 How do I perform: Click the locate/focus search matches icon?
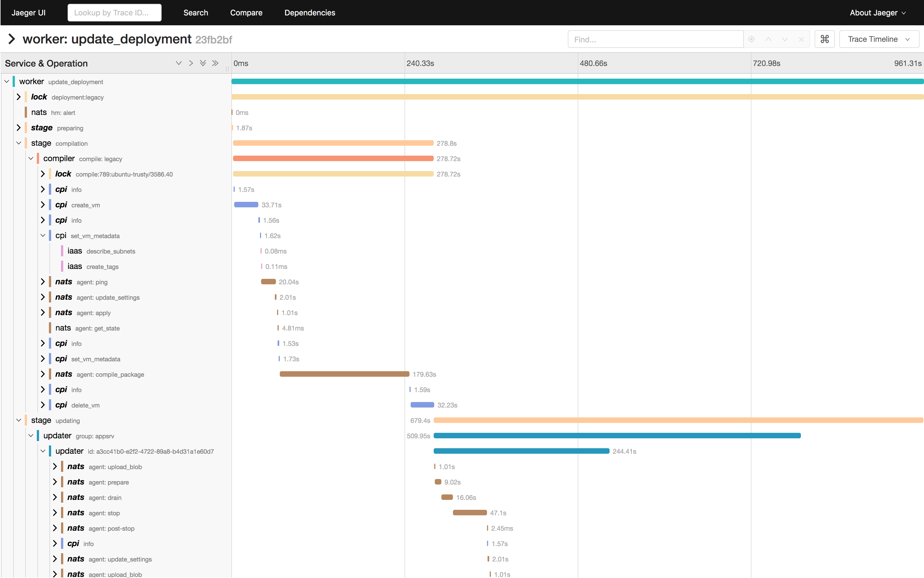tap(751, 39)
